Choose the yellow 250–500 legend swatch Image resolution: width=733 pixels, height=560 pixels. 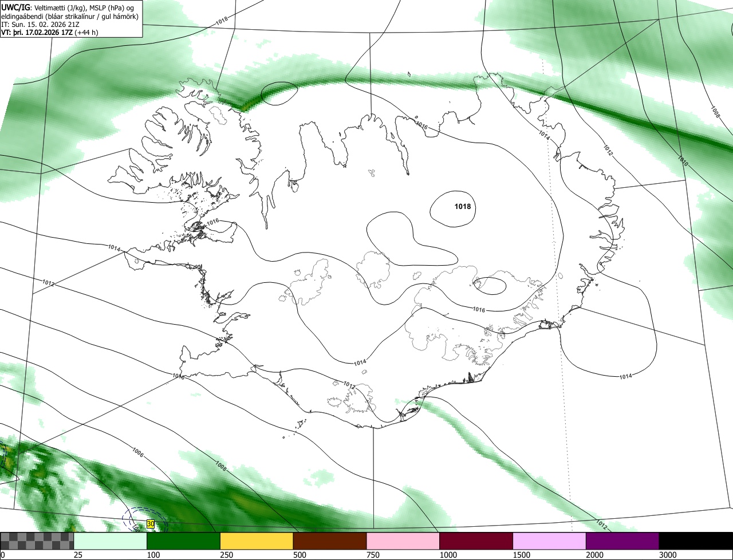point(257,541)
